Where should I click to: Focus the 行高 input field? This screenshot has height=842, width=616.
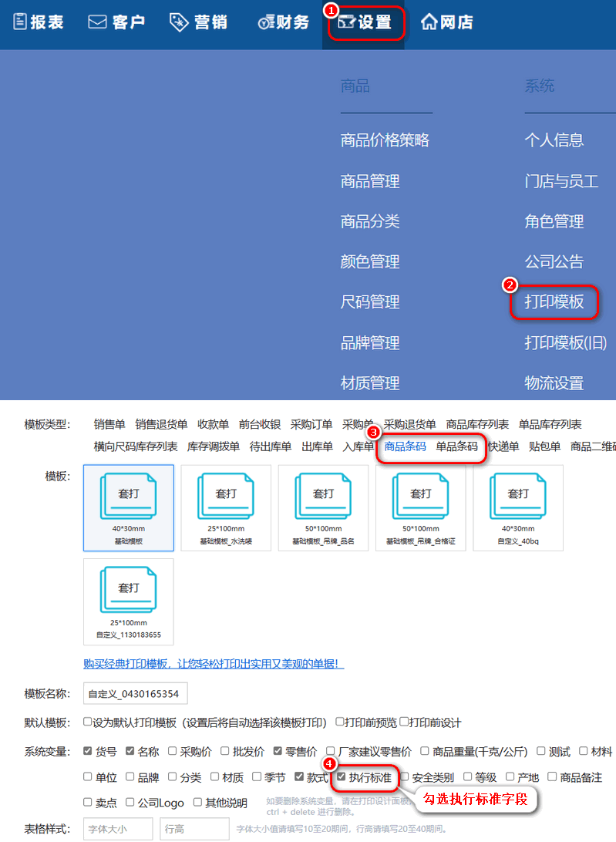[194, 829]
